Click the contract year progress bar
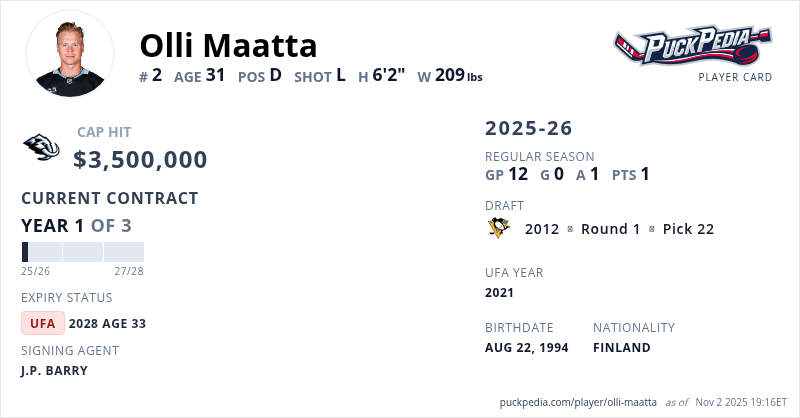 pos(82,252)
